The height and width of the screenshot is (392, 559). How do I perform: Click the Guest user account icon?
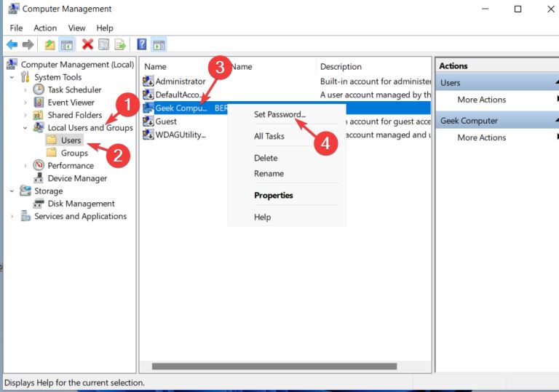(x=148, y=121)
